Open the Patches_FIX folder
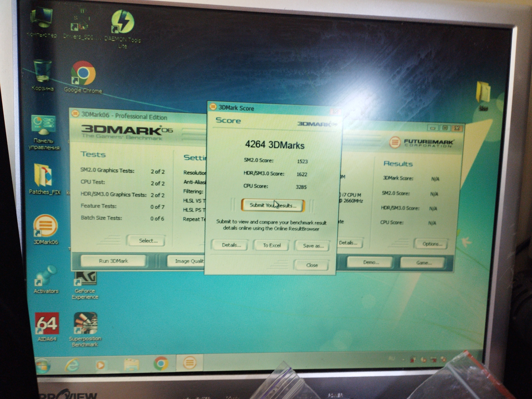 tap(44, 179)
